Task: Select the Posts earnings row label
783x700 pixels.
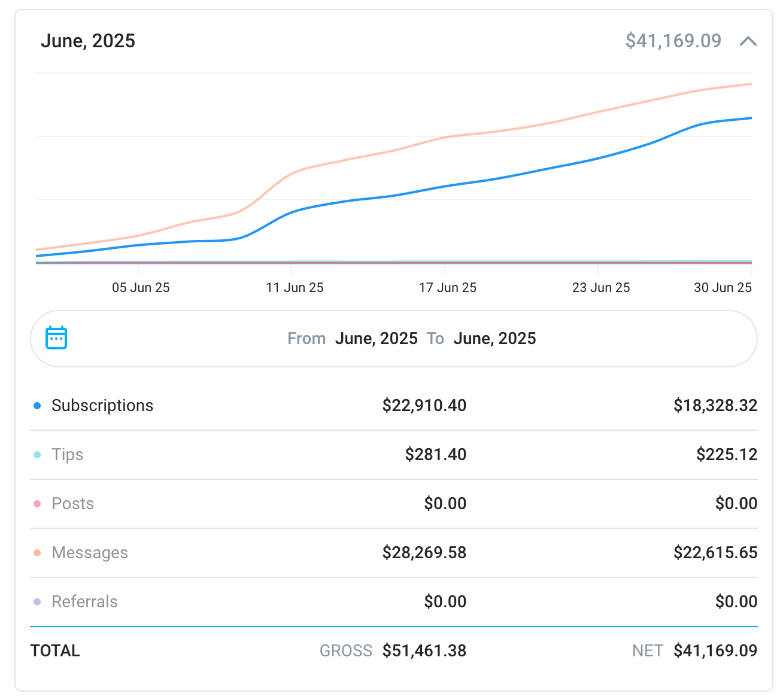Action: 72,504
